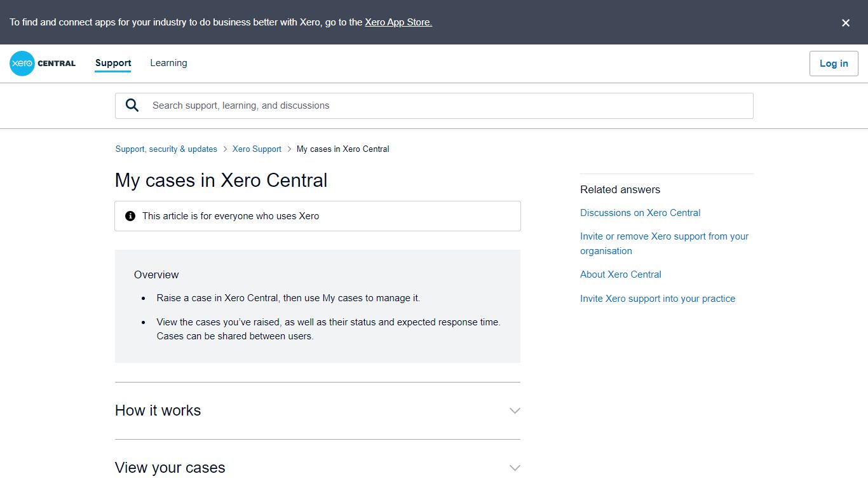Click the Overview heading text
Viewport: 868px width, 488px height.
click(x=156, y=274)
